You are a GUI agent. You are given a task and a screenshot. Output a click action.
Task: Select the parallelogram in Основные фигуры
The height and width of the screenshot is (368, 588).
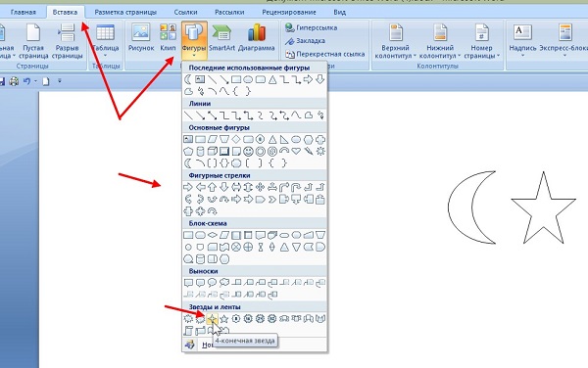click(x=213, y=140)
